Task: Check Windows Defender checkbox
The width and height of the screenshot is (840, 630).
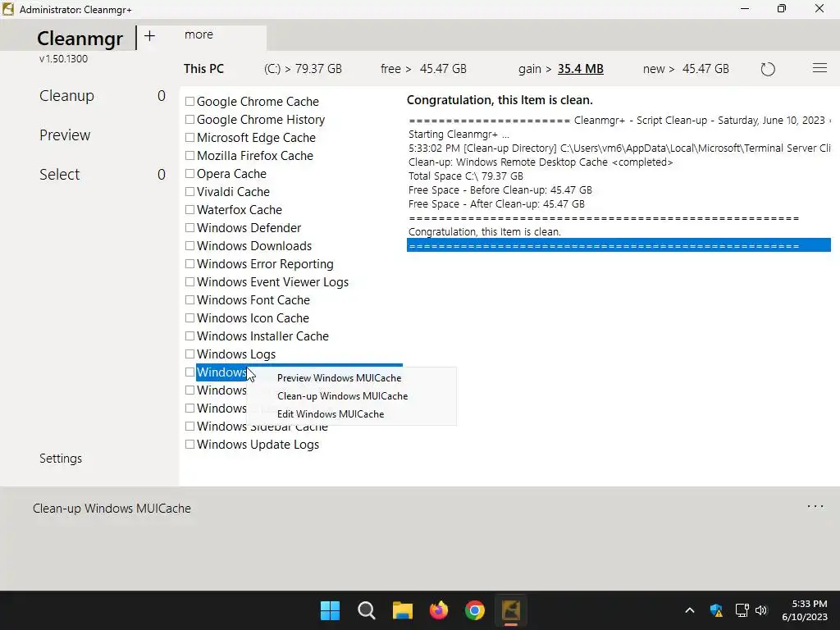Action: [189, 228]
